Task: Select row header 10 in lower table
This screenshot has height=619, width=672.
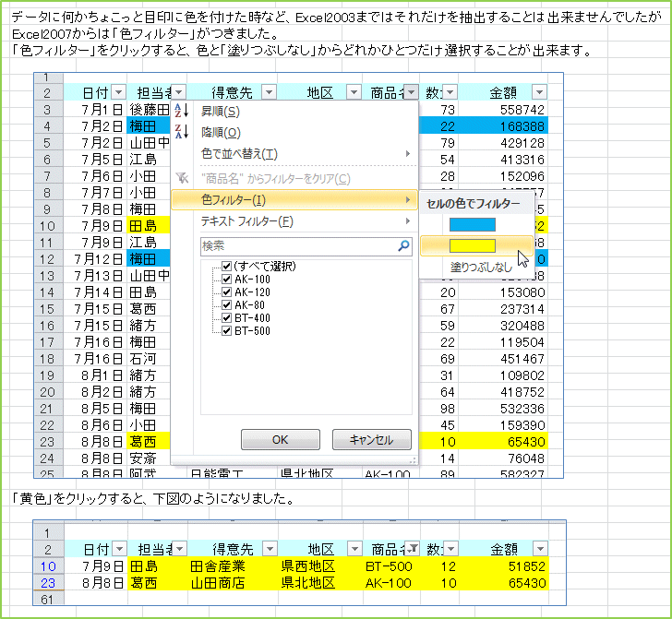Action: pyautogui.click(x=49, y=566)
